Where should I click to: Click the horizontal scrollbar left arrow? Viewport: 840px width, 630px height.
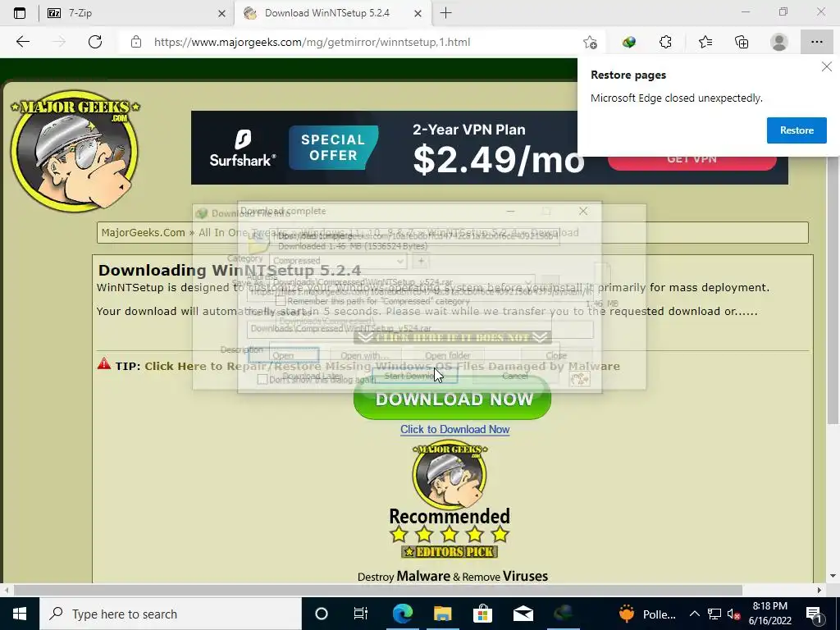[x=6, y=590]
